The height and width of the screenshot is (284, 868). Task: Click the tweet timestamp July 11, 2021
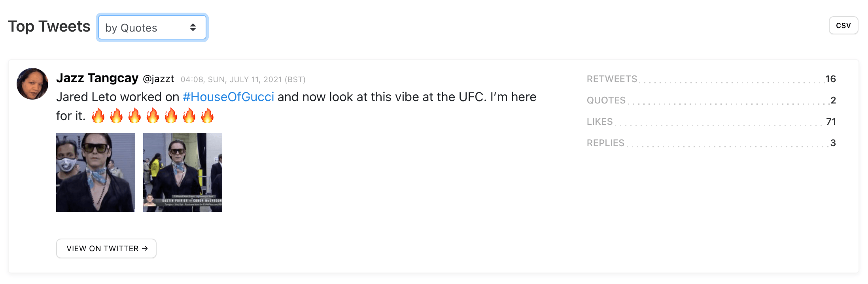point(243,79)
